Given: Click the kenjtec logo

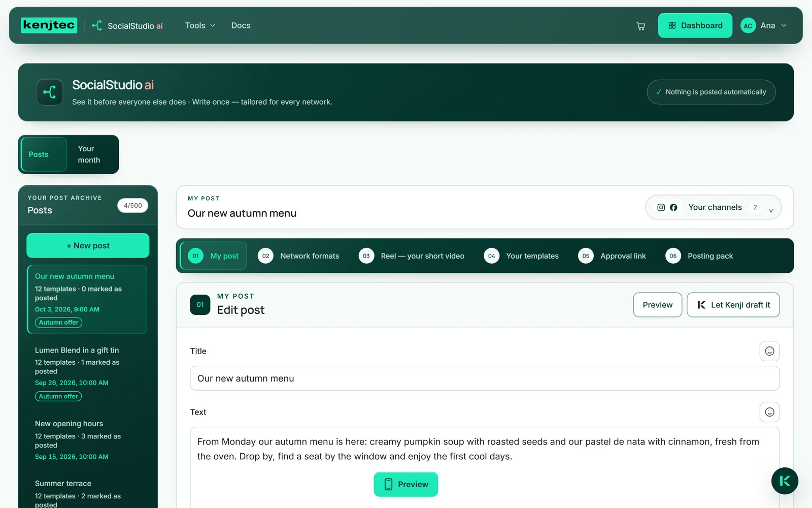Looking at the screenshot, I should pyautogui.click(x=49, y=25).
